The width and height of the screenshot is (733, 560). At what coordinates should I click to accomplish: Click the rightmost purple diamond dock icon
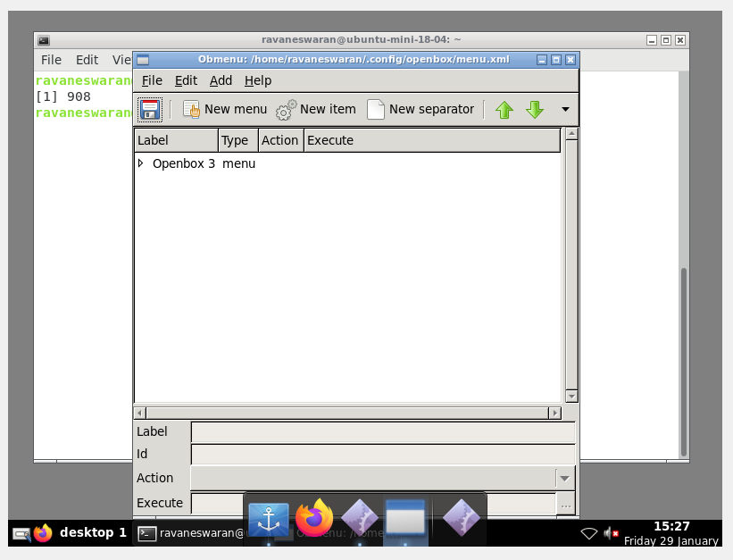click(x=461, y=518)
